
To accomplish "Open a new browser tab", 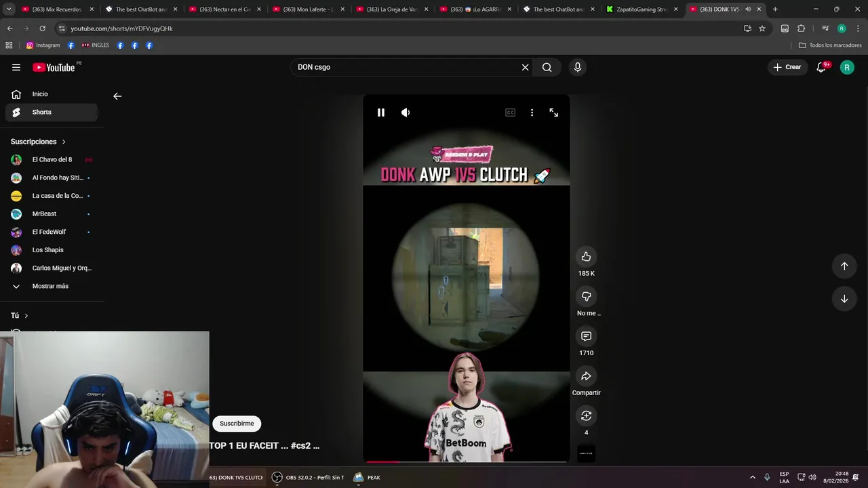I will point(775,9).
